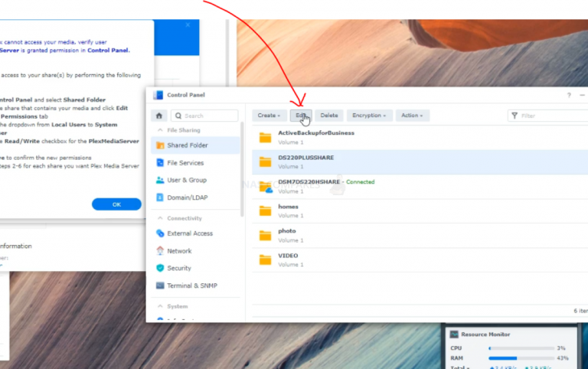Click the ActiveBackupforBusiness folder icon
Image resolution: width=588 pixels, height=369 pixels.
265,137
